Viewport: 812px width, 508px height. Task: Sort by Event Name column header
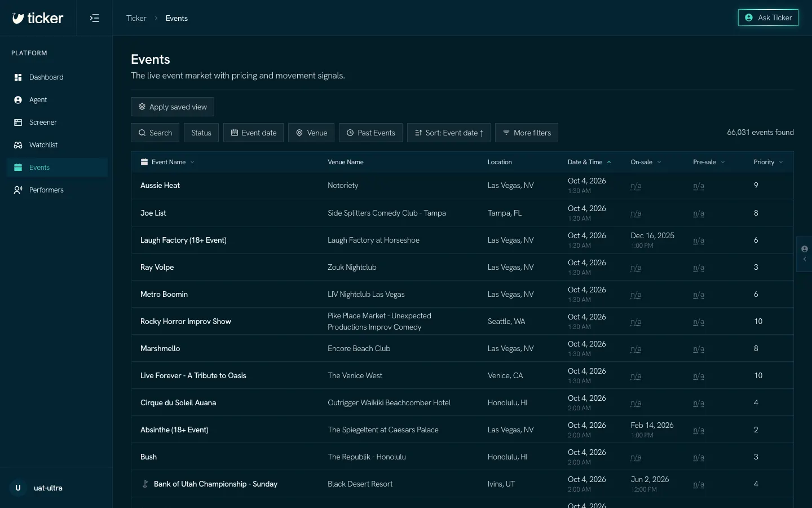[x=167, y=162]
